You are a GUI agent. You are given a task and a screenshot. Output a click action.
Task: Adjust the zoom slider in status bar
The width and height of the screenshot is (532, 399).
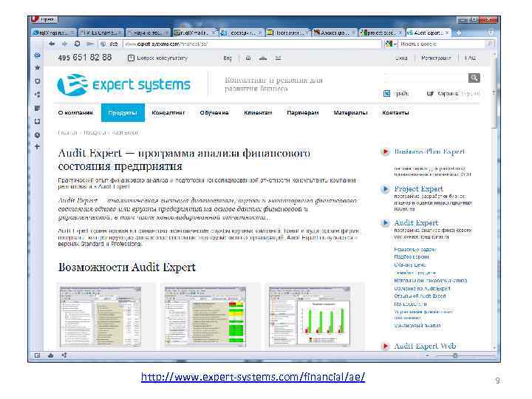click(455, 355)
